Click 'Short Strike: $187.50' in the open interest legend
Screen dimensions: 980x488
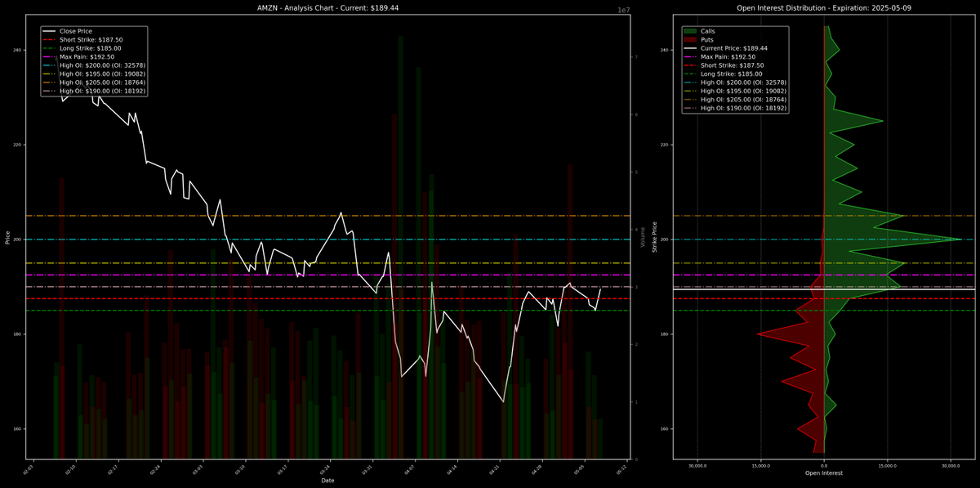tap(733, 65)
